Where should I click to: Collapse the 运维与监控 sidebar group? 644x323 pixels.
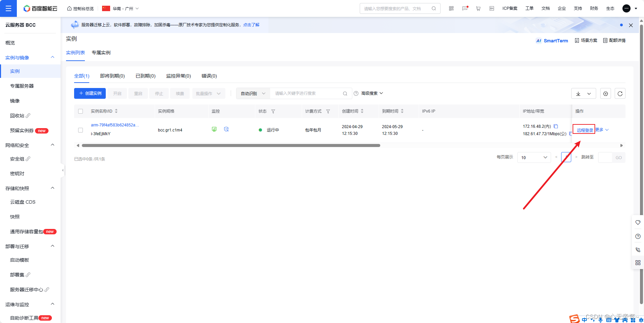(x=53, y=304)
